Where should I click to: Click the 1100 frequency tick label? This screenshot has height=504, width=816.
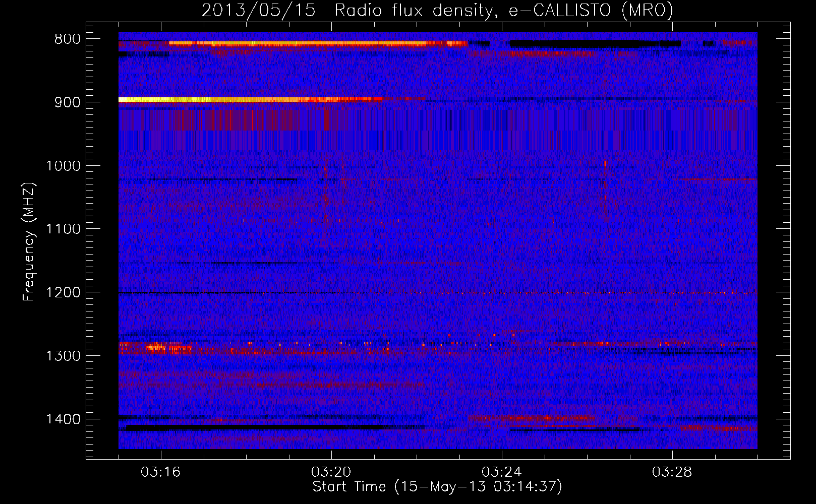click(63, 229)
